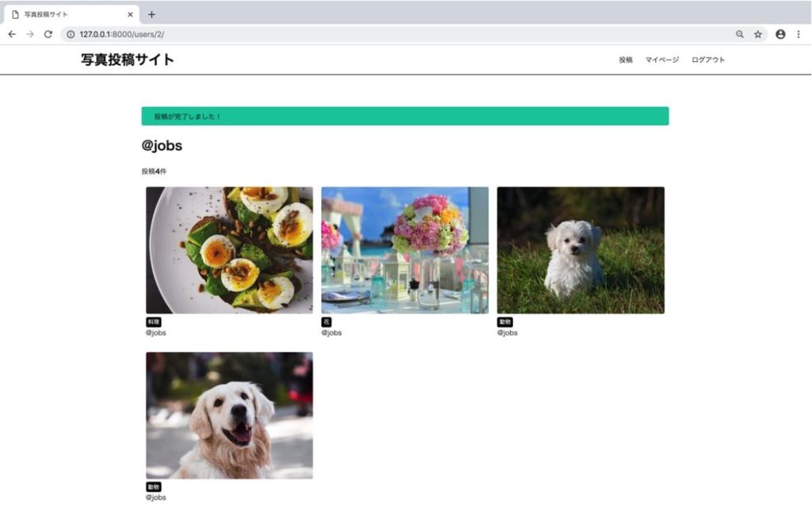This screenshot has height=511, width=812.
Task: Click ログアウト to log out
Action: pos(708,60)
